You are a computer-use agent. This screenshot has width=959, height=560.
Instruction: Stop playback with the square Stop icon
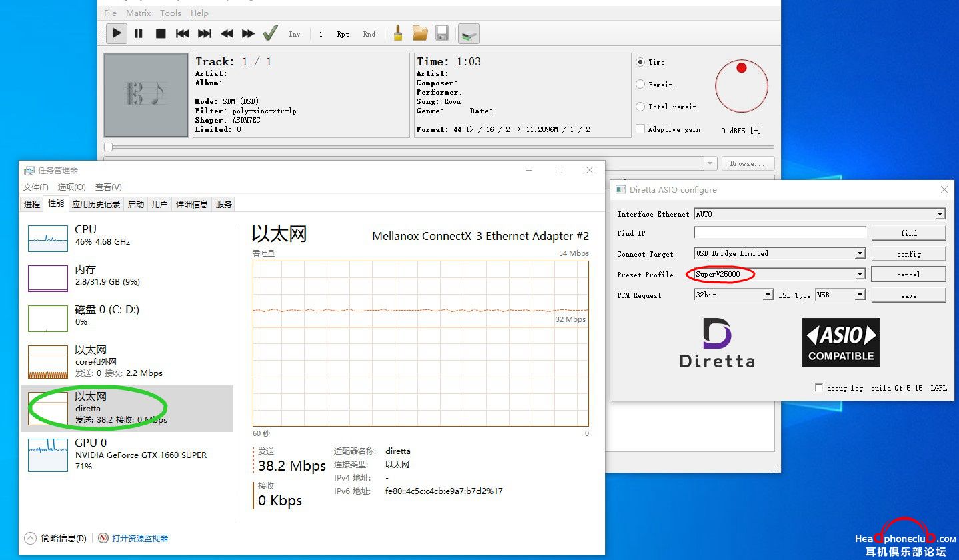coord(161,33)
